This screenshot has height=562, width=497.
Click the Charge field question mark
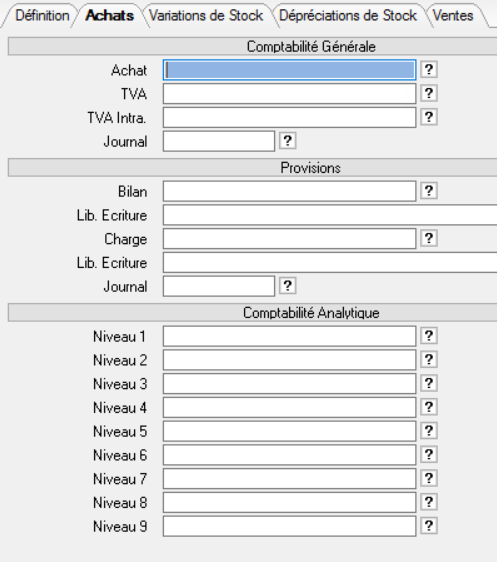429,238
